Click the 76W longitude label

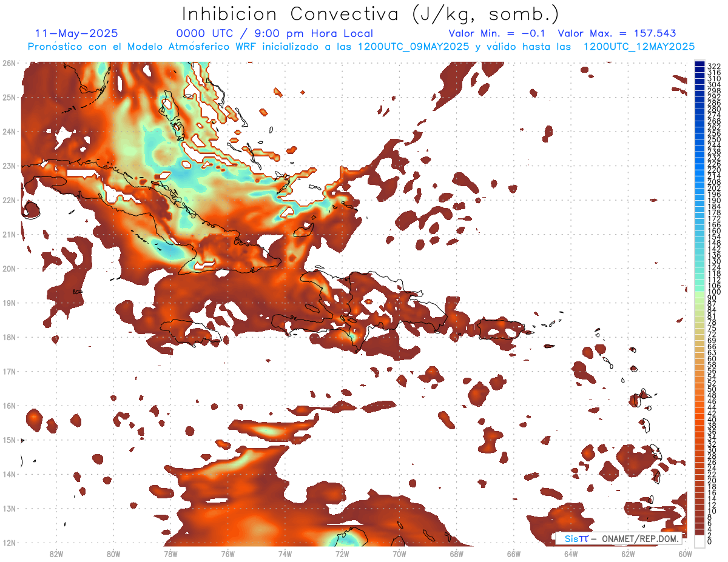click(227, 554)
